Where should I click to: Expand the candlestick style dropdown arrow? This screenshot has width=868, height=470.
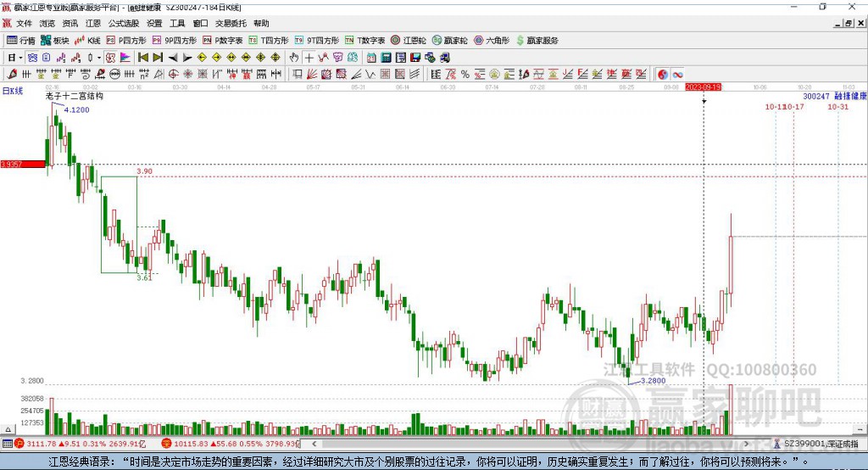point(99,58)
